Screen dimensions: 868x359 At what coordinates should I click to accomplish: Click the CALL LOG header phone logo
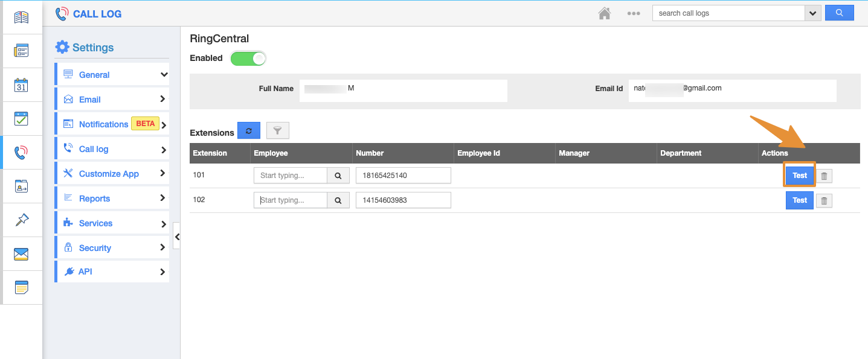[x=62, y=13]
